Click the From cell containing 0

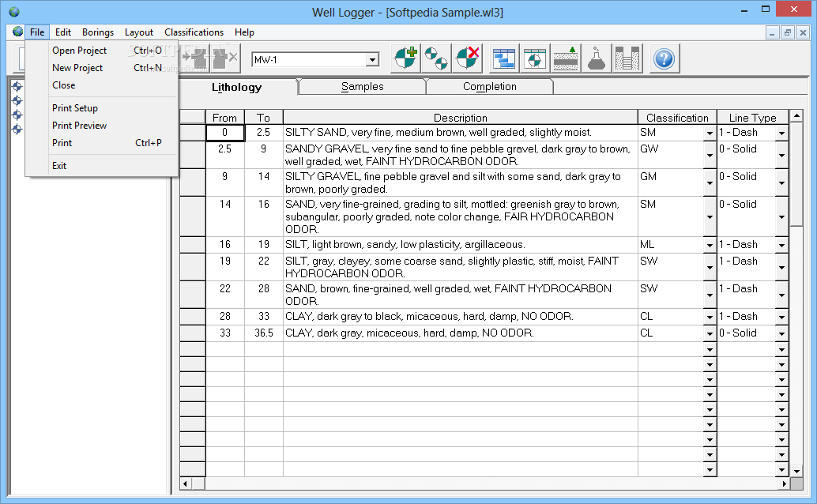click(225, 133)
